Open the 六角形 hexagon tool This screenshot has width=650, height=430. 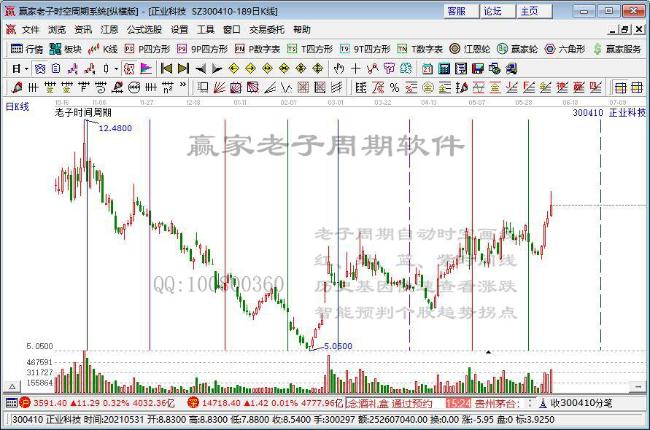pyautogui.click(x=565, y=49)
